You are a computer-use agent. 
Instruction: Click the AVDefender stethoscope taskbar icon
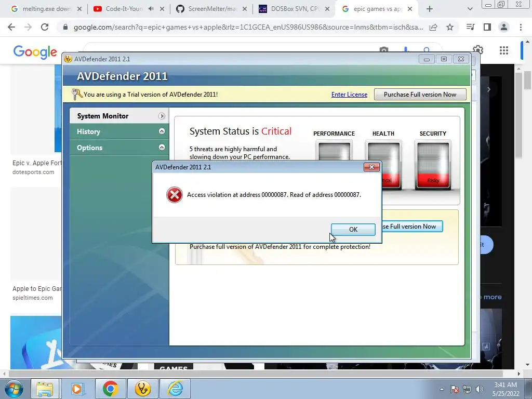143,389
